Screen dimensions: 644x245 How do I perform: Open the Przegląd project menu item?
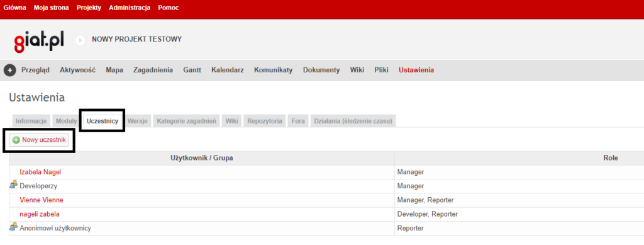coord(35,70)
